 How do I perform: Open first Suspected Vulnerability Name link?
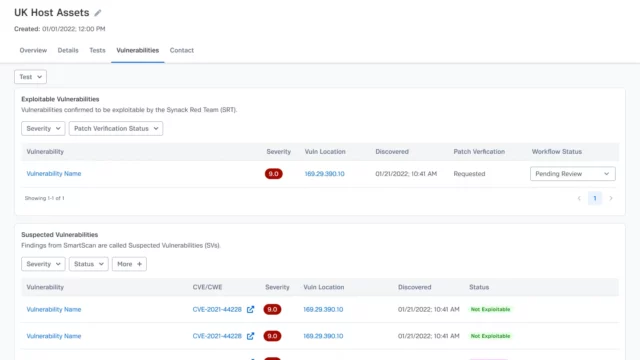[x=54, y=309]
